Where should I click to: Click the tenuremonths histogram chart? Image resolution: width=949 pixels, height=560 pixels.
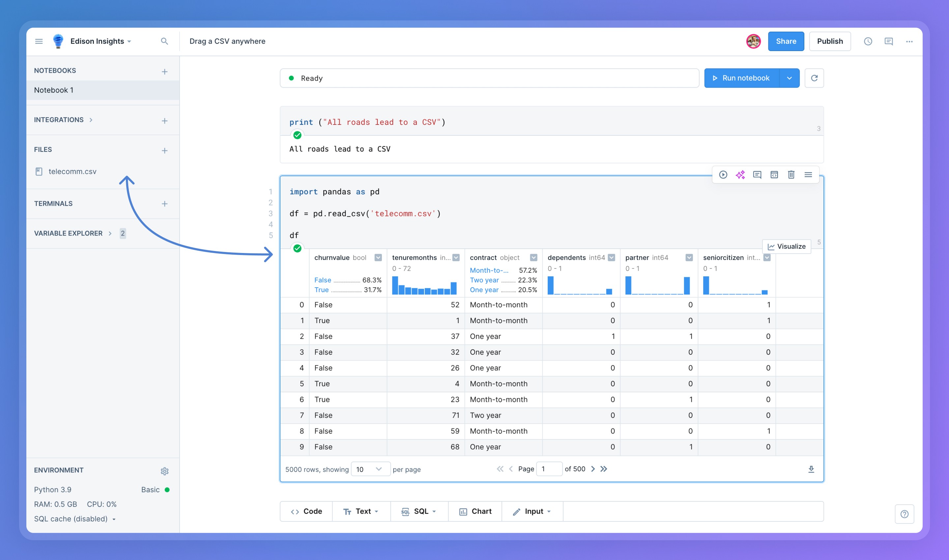tap(424, 285)
